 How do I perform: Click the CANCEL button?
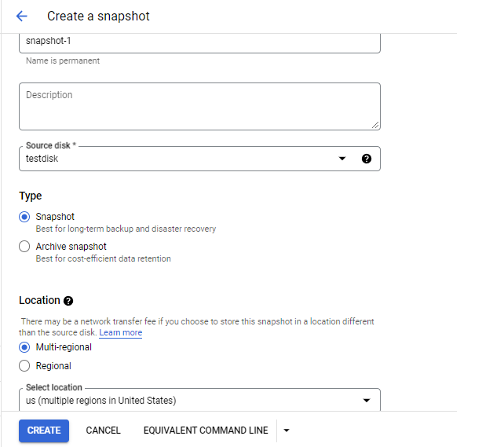tap(103, 431)
